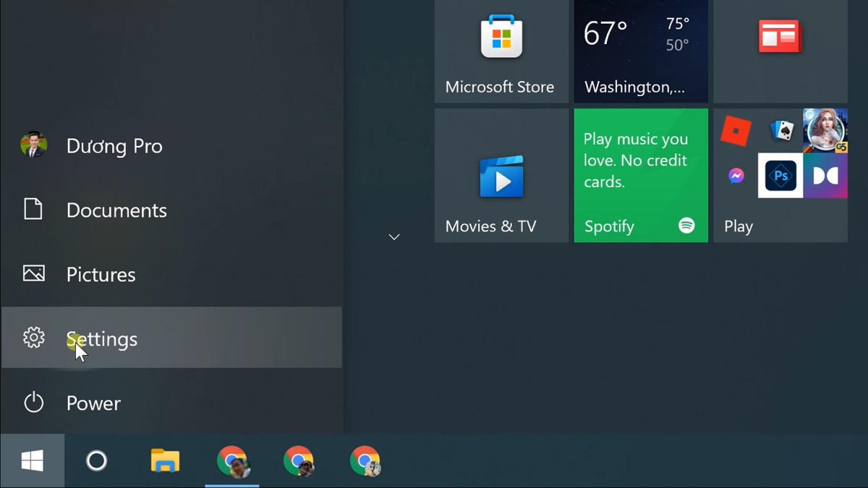Click the Windows Start button

[x=32, y=461]
